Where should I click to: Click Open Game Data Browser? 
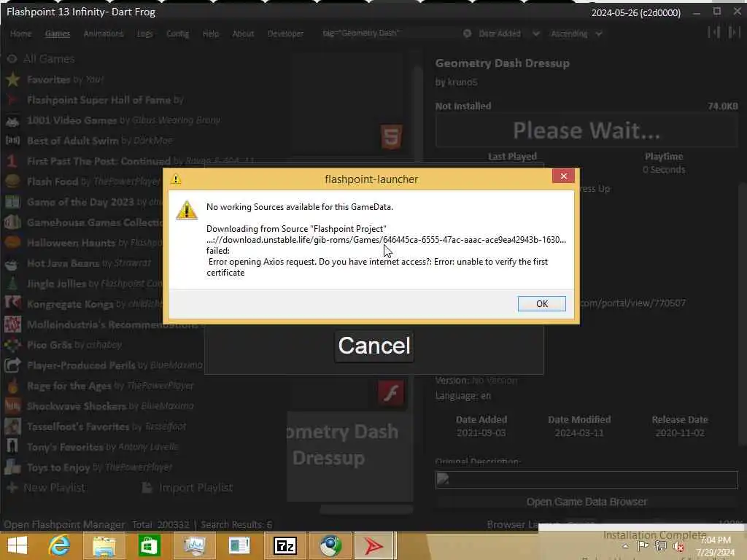tap(587, 502)
